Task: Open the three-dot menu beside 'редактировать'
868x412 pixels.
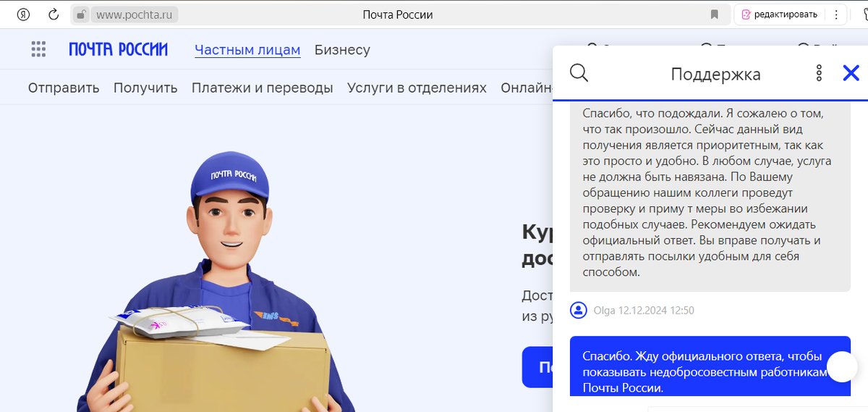Action: (838, 14)
